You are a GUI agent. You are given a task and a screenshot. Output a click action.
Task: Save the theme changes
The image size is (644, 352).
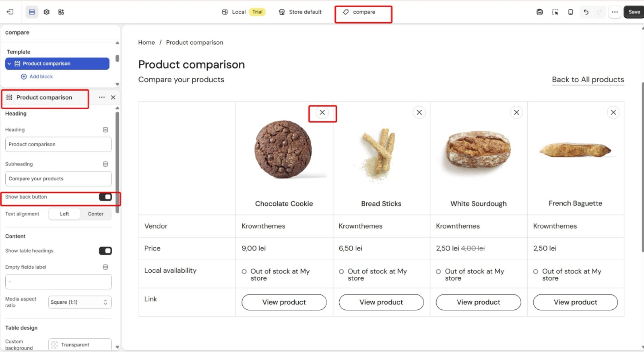tap(634, 12)
